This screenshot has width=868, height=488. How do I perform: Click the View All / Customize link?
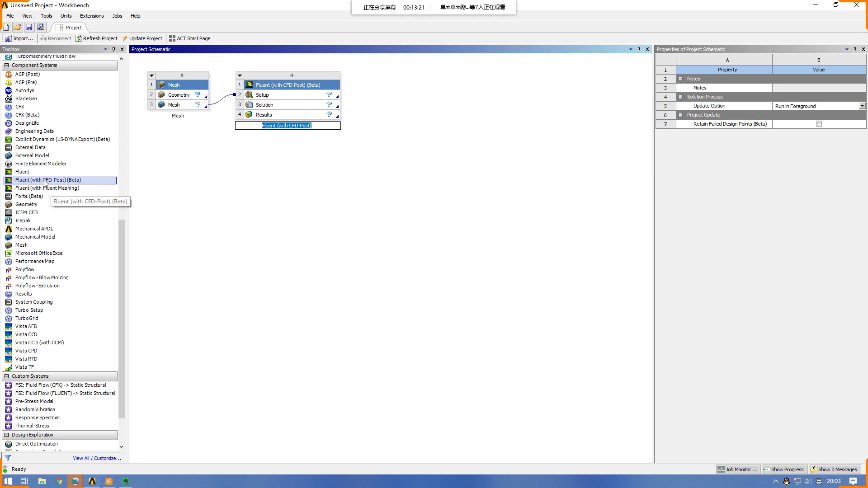[x=97, y=458]
